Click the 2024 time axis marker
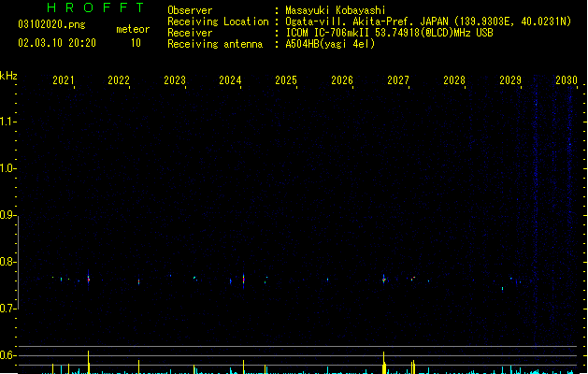588x374 pixels. [230, 79]
